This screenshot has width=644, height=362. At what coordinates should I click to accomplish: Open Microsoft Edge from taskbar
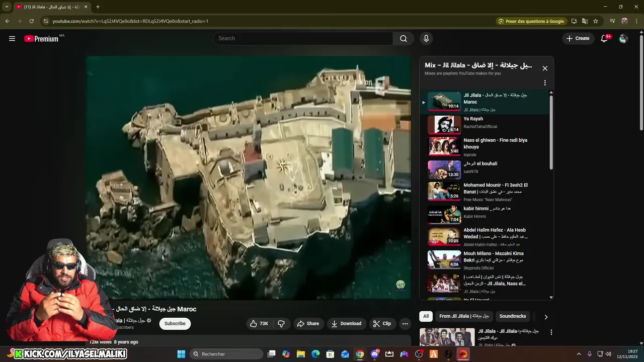(315, 354)
